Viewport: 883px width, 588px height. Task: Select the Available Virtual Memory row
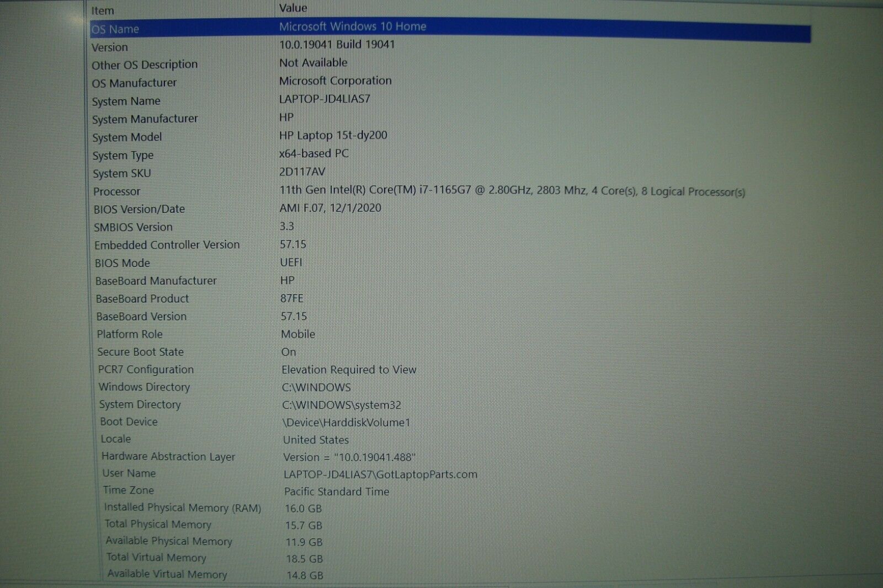(x=167, y=574)
